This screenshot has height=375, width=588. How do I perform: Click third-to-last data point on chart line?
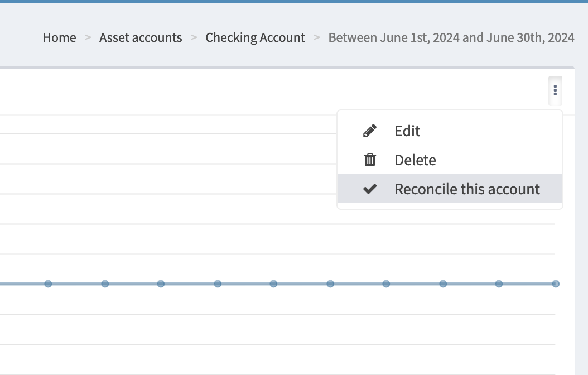443,283
